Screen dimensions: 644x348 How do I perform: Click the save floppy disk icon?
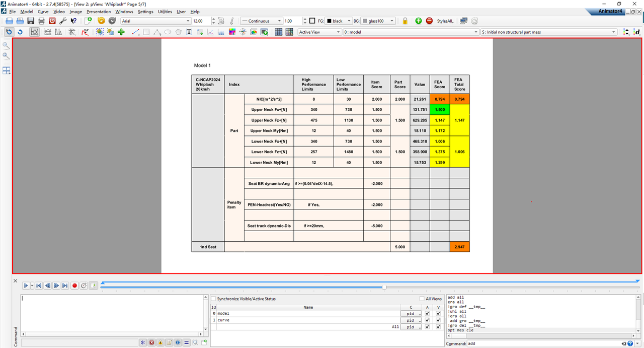(31, 21)
